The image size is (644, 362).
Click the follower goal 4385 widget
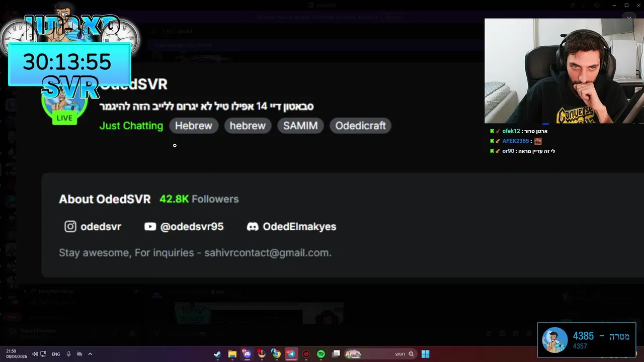pyautogui.click(x=587, y=340)
